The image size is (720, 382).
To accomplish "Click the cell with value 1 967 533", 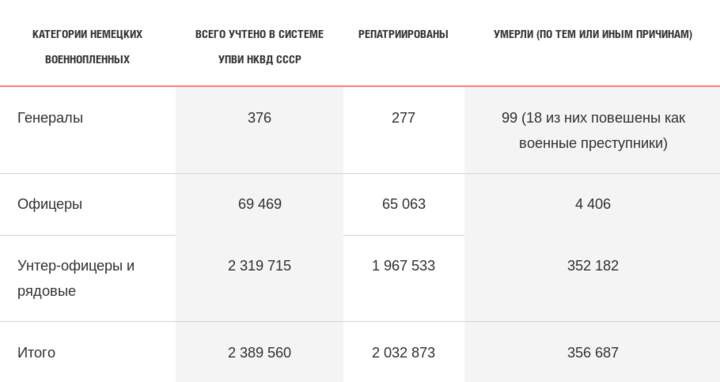I will point(403,266).
